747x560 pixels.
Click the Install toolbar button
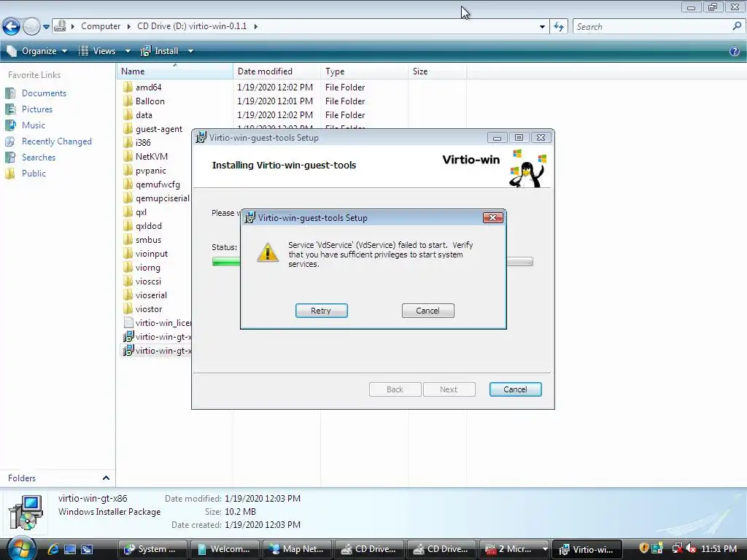pyautogui.click(x=160, y=51)
